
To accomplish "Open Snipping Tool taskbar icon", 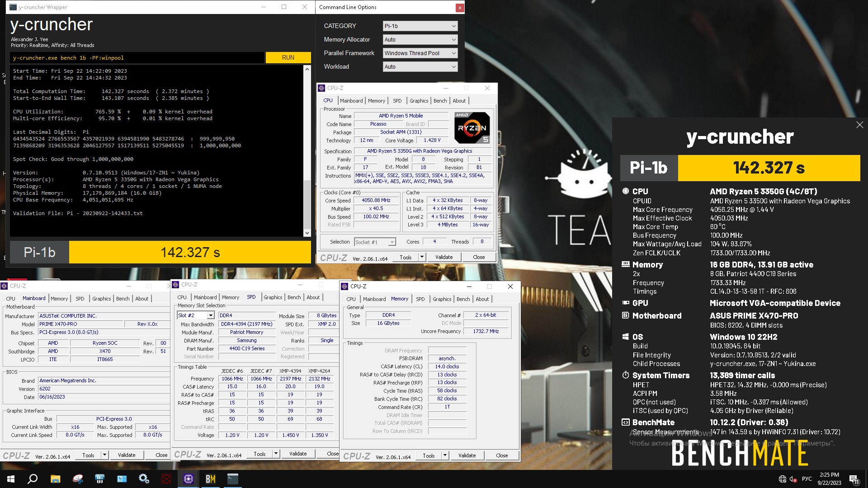I will pos(78,479).
